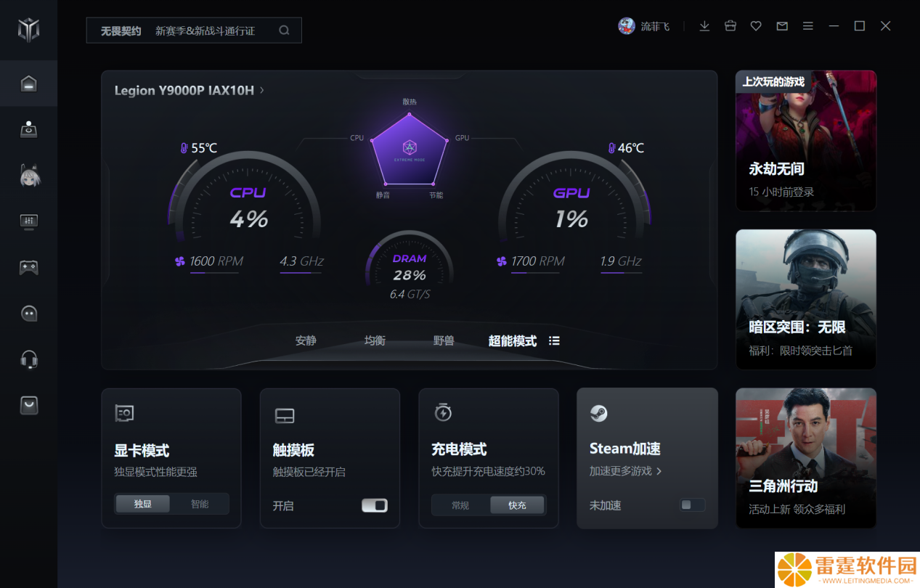Image resolution: width=920 pixels, height=588 pixels.
Task: Open the headset icon in sidebar
Action: click(28, 359)
